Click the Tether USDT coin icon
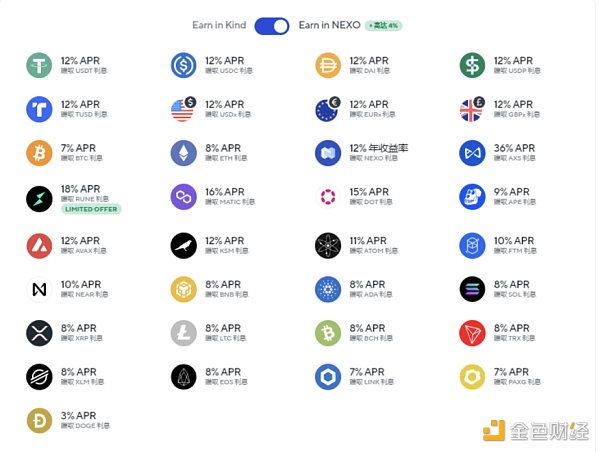Viewport: 600px width, 452px height. [x=39, y=65]
